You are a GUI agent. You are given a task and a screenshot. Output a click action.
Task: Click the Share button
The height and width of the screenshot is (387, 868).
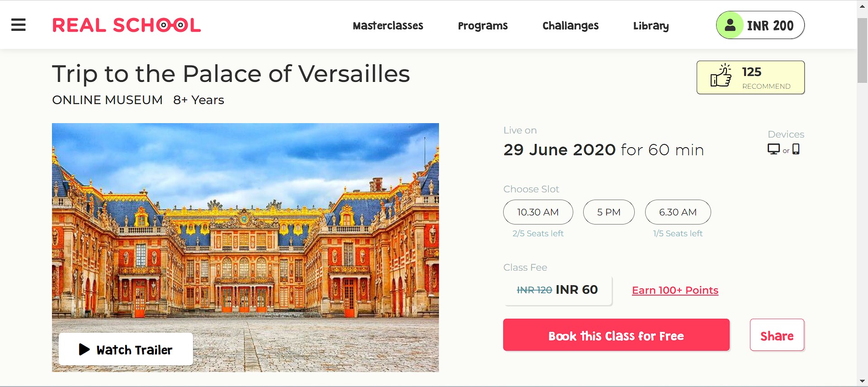pos(777,335)
